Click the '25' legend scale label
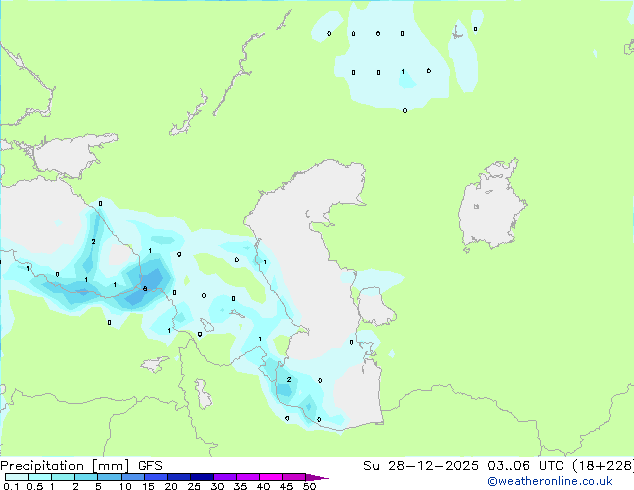Screen dimensions: 634x490 [x=194, y=486]
